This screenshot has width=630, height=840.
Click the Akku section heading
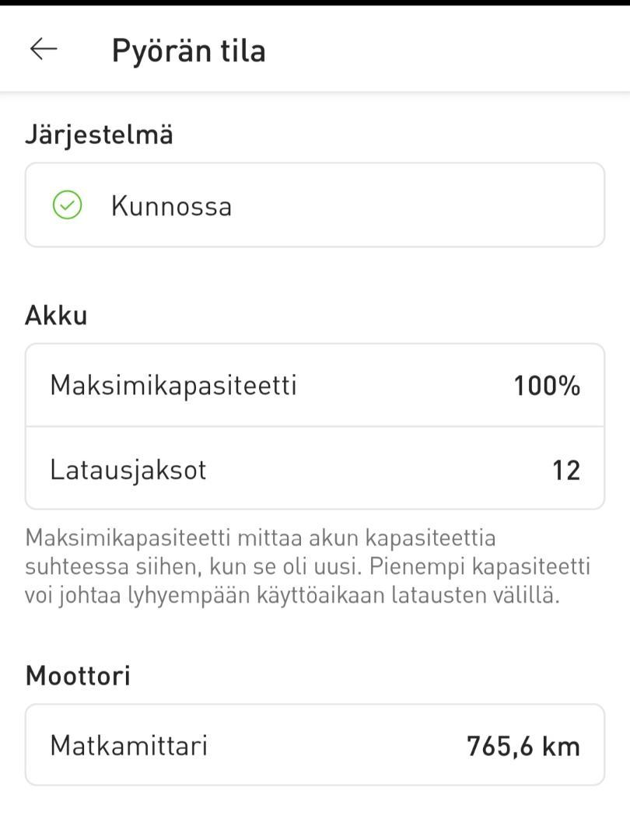pyautogui.click(x=56, y=315)
